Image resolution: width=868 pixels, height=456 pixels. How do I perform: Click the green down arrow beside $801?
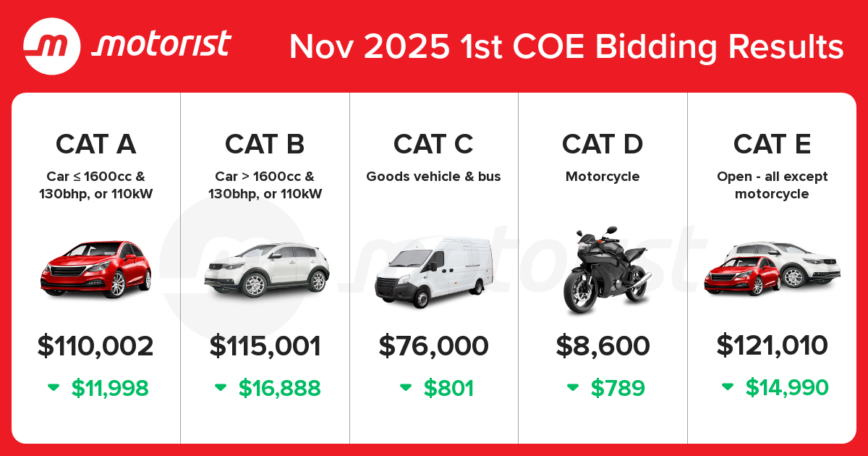406,388
